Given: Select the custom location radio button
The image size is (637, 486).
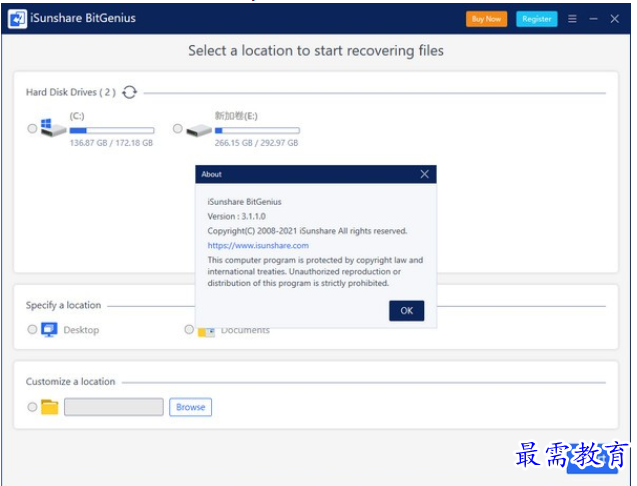Looking at the screenshot, I should (x=32, y=407).
